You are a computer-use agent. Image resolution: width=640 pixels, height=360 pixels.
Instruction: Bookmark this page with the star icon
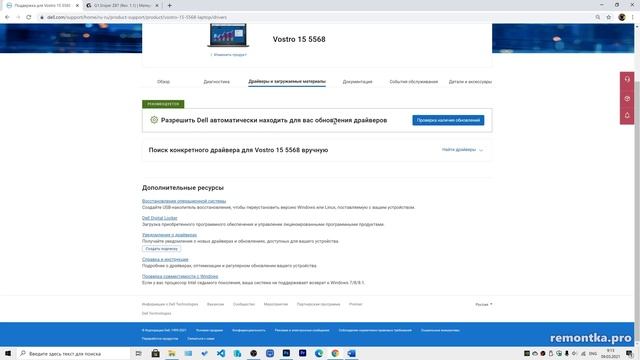click(x=609, y=17)
